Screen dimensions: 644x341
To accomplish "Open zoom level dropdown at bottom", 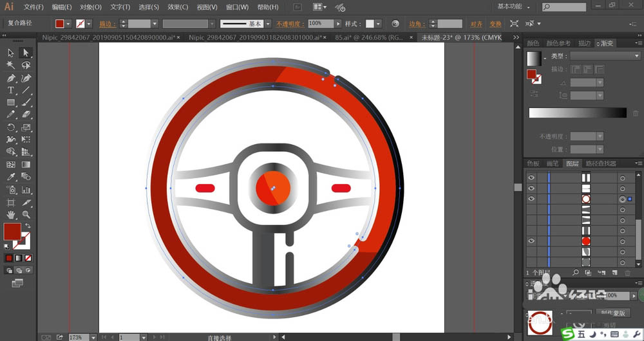I will tap(93, 337).
